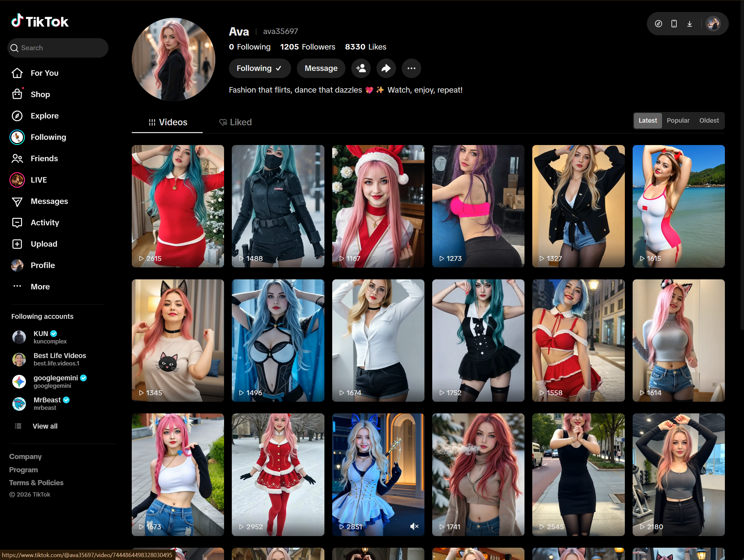Sort videos by Oldest

click(x=709, y=120)
